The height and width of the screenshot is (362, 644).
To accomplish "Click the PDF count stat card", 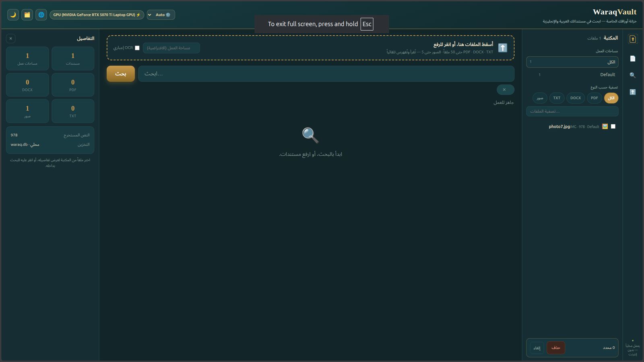I will (x=73, y=85).
